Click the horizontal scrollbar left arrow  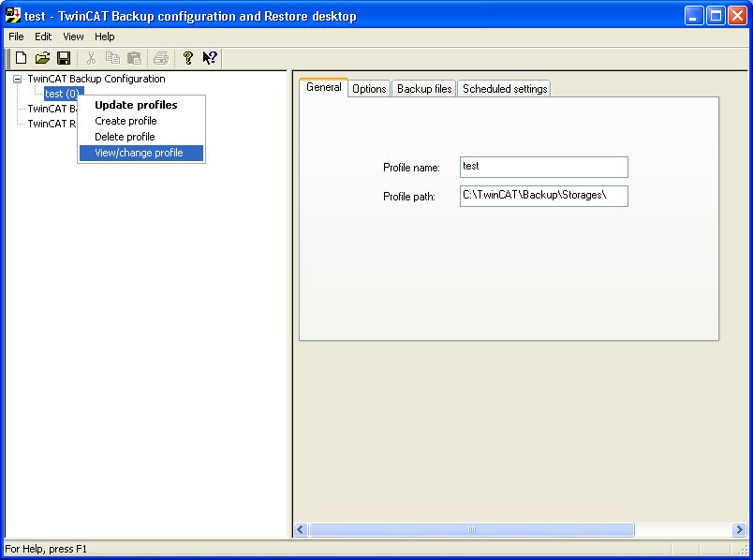[x=301, y=530]
